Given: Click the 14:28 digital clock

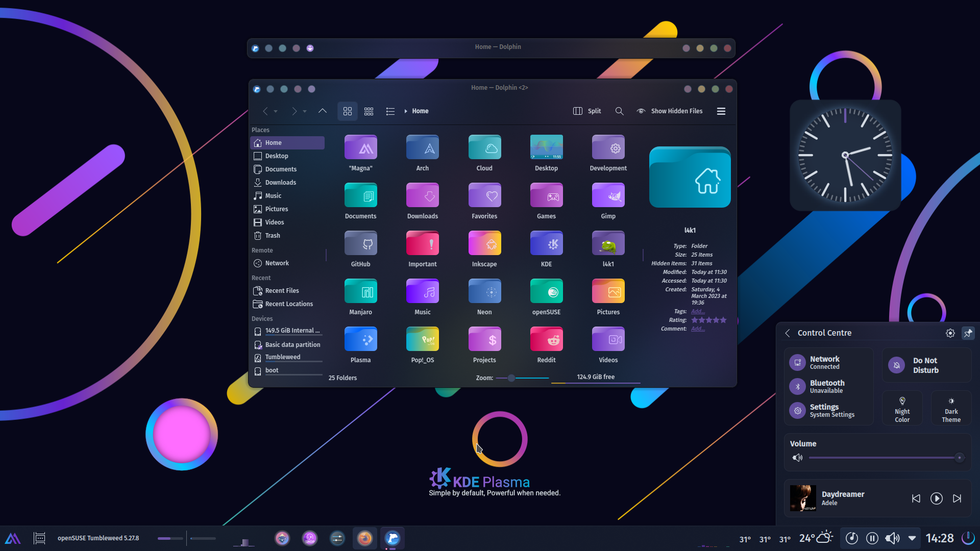Looking at the screenshot, I should pyautogui.click(x=940, y=538).
